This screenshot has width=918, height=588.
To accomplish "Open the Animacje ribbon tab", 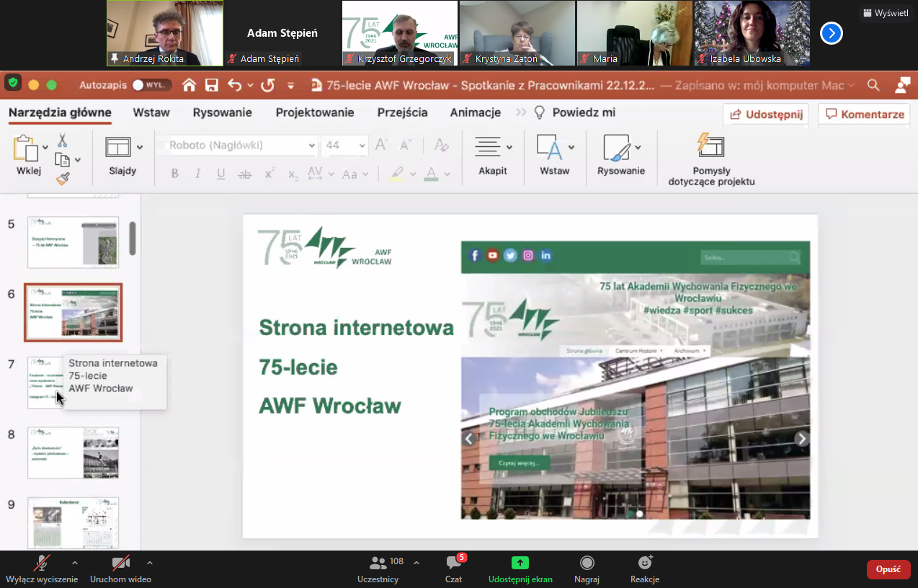I will 476,112.
